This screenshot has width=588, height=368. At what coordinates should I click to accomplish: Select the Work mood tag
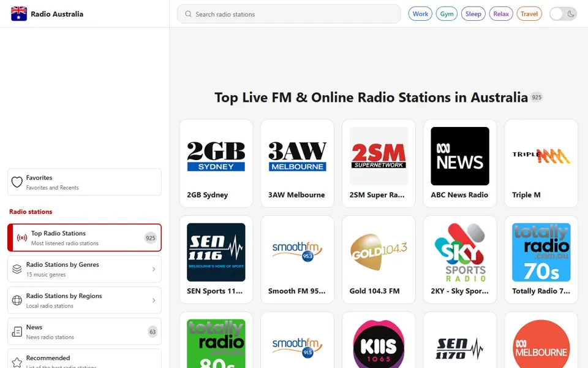point(420,14)
